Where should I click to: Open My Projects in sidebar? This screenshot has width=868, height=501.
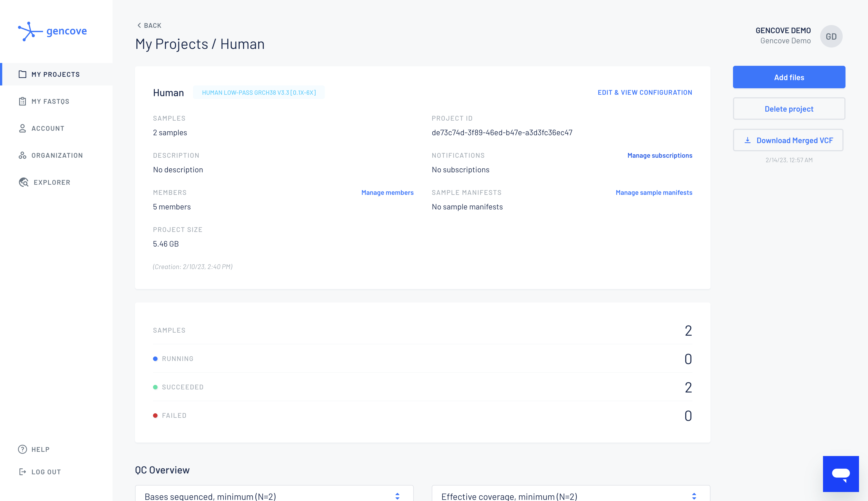click(56, 74)
